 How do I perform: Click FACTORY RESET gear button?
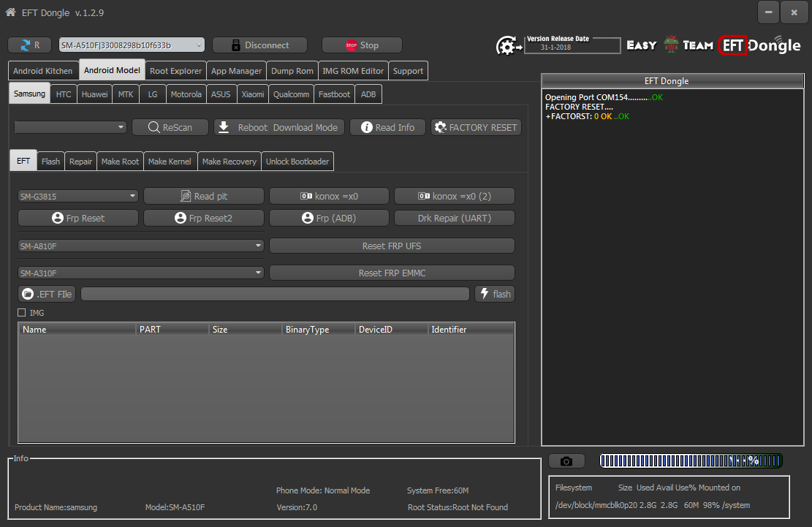[x=476, y=127]
